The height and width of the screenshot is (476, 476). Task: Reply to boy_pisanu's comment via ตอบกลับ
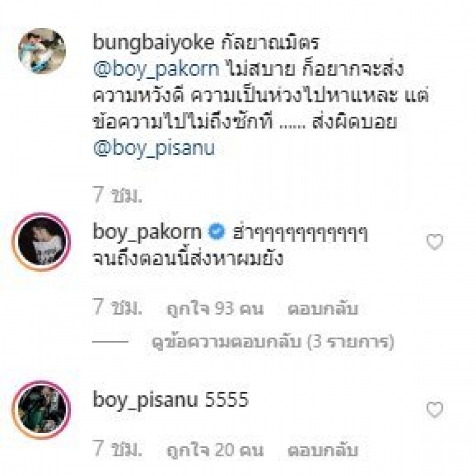coord(322,450)
